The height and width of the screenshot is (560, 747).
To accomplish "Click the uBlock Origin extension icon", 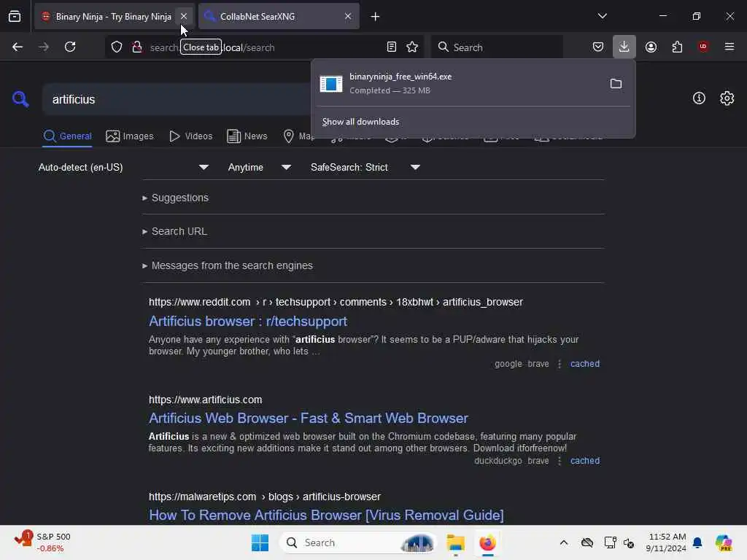I will coord(703,47).
